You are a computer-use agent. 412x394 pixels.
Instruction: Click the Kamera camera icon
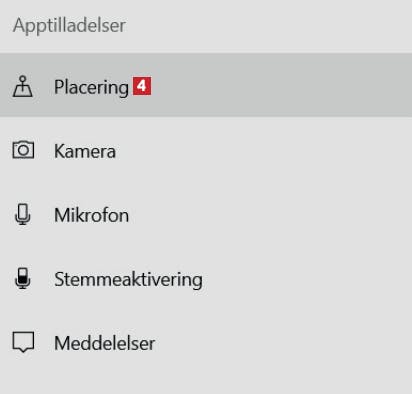point(23,150)
